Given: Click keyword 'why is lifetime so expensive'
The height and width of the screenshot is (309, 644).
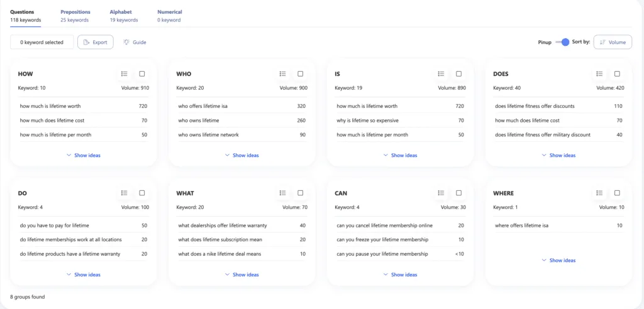Looking at the screenshot, I should (367, 120).
